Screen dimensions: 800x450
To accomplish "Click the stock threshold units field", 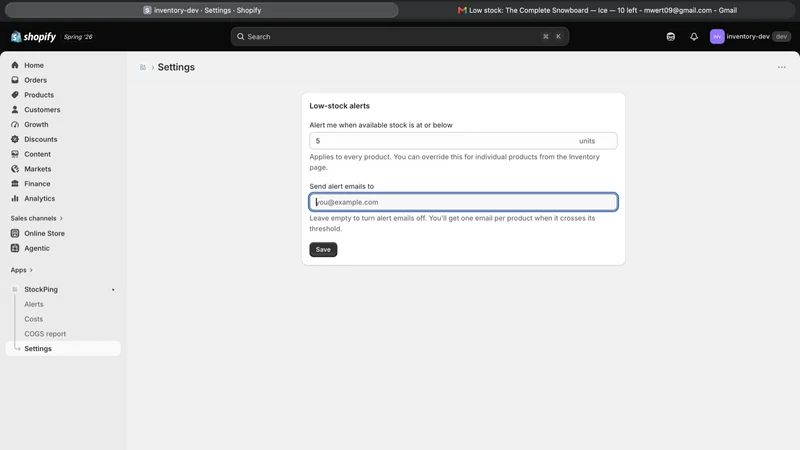I will (463, 141).
